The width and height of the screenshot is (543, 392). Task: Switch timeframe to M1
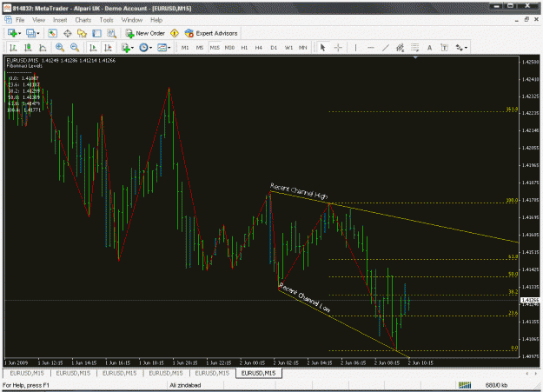click(x=185, y=48)
